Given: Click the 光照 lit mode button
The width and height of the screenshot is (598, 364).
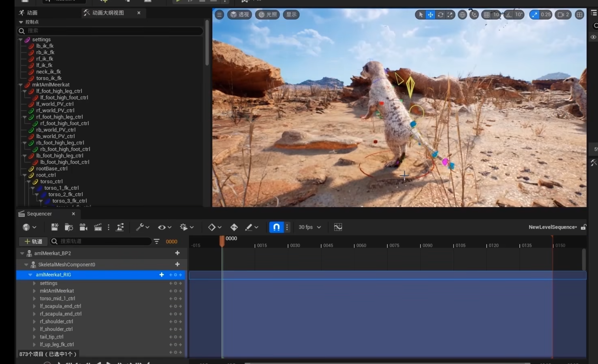Looking at the screenshot, I should (x=267, y=15).
